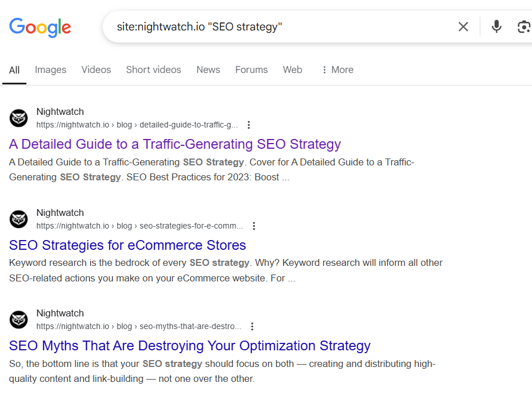Expand the first result's breadcrumb options
Screen dimensions: 532x402
tap(248, 125)
